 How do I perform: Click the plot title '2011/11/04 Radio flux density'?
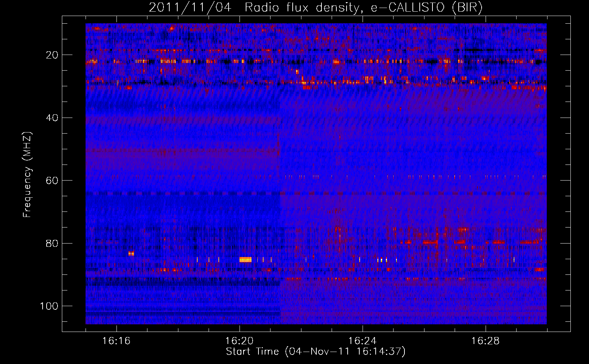click(x=254, y=8)
